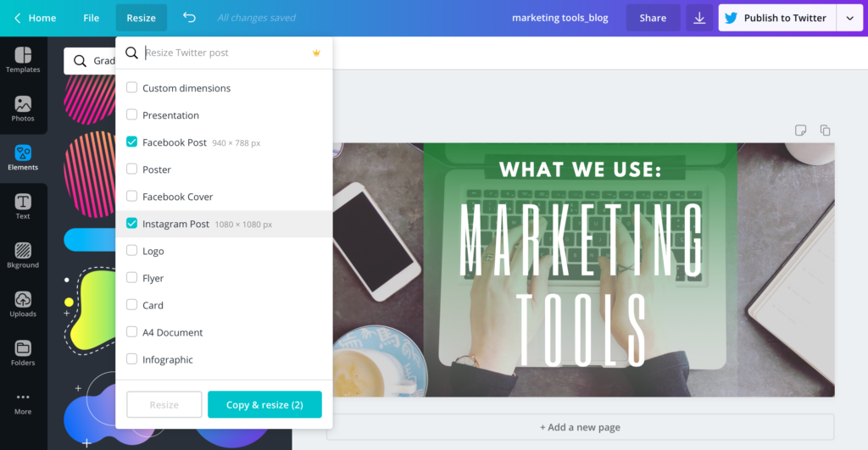Click the duplicate page icon

pyautogui.click(x=825, y=130)
